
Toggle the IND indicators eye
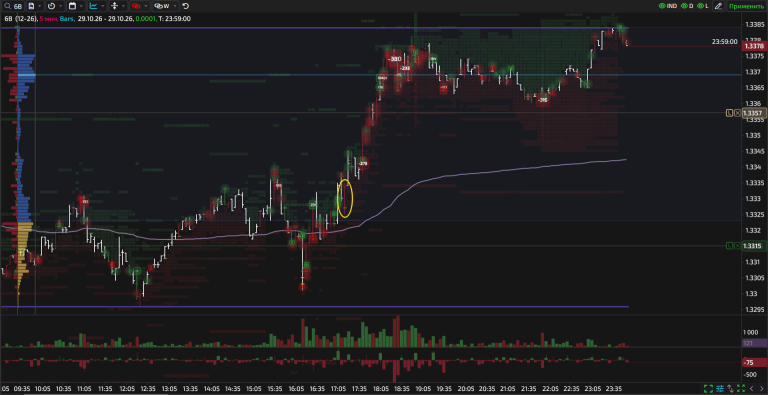(668, 6)
